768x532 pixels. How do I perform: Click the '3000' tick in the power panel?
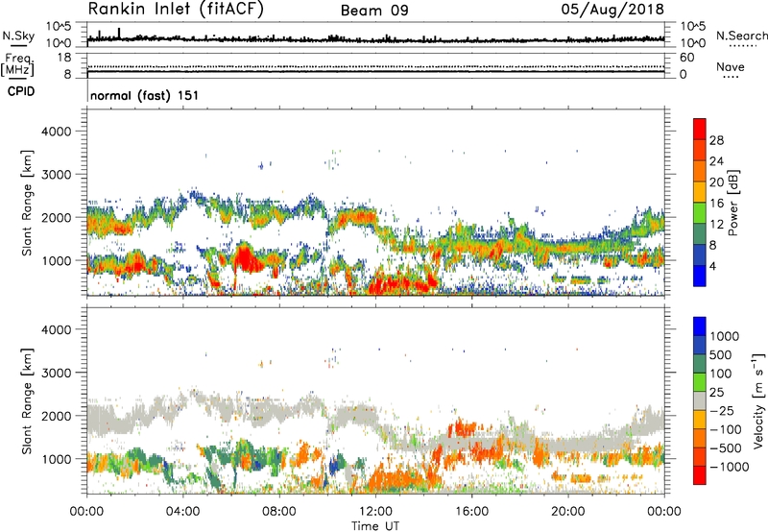tap(56, 175)
